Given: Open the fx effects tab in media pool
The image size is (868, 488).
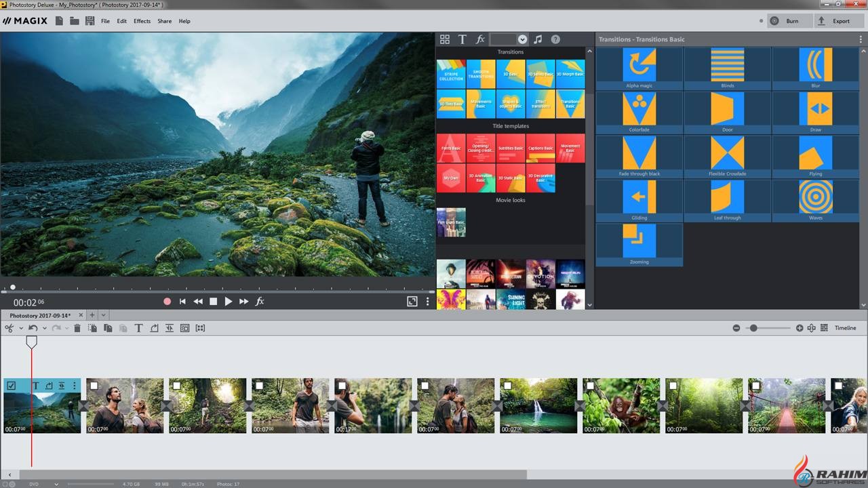Looking at the screenshot, I should tap(480, 39).
